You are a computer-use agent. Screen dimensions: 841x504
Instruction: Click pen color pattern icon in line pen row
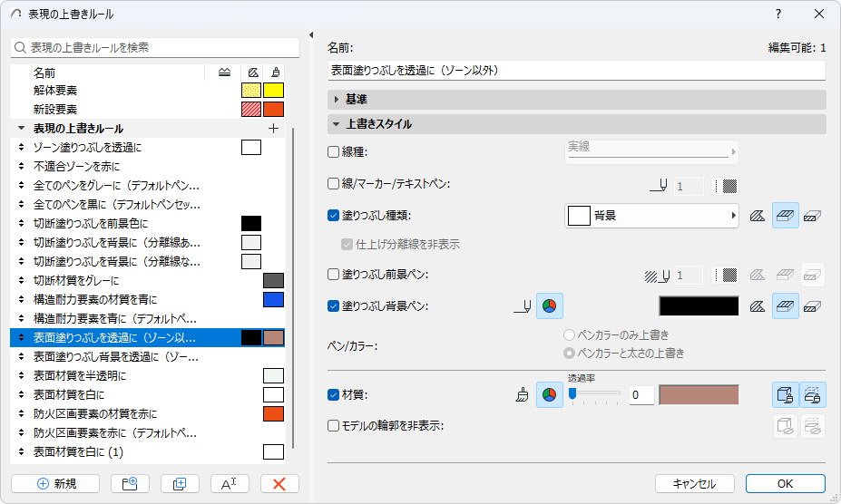click(725, 186)
